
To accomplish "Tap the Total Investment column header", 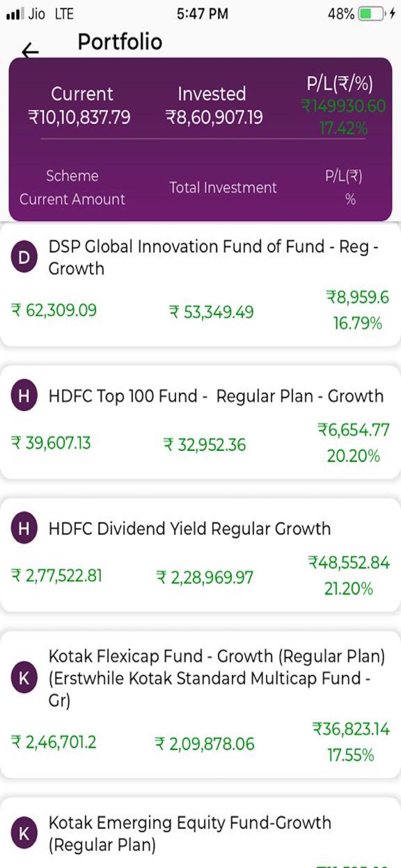I will tap(223, 188).
